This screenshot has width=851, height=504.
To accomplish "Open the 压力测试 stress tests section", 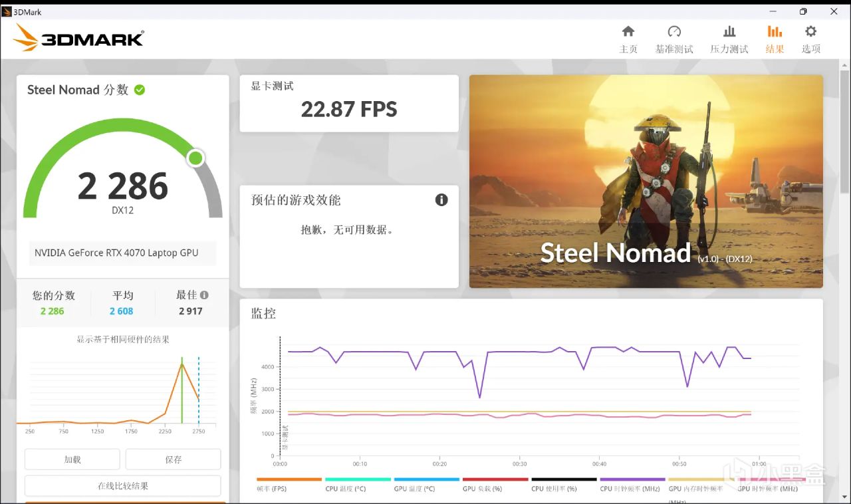I will pos(729,39).
